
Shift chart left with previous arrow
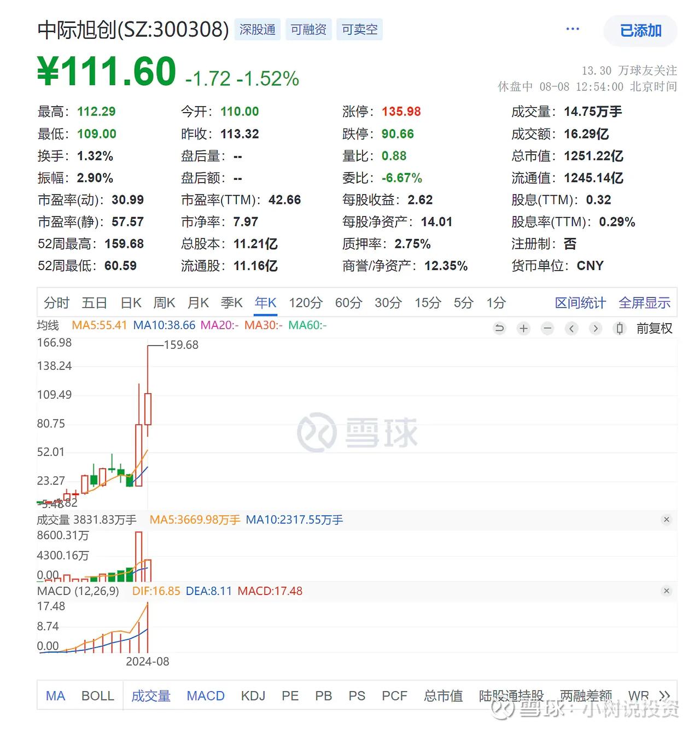(x=571, y=328)
